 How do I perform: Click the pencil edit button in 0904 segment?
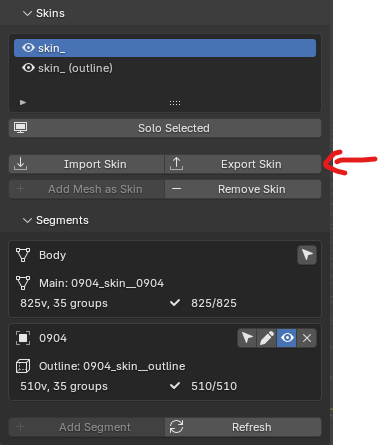click(267, 338)
